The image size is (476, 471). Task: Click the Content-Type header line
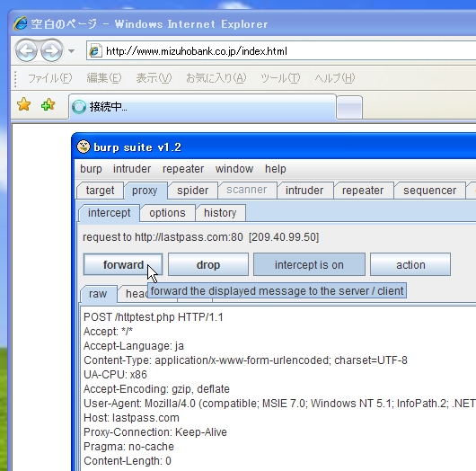coord(245,360)
